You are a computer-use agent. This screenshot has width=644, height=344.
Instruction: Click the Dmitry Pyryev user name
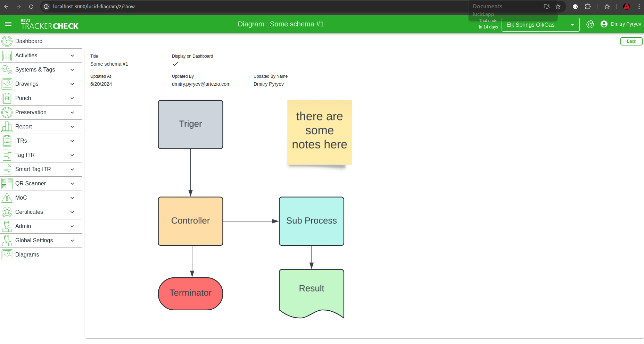pyautogui.click(x=626, y=24)
